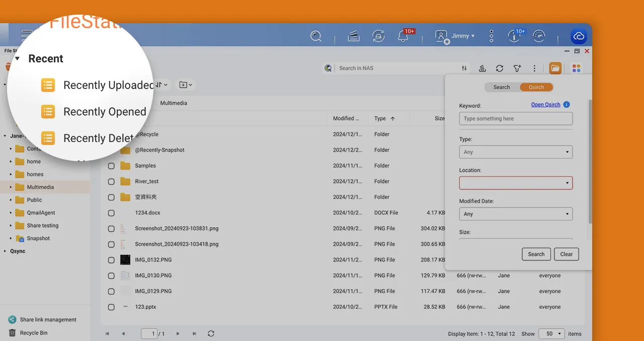This screenshot has width=644, height=341.
Task: Click the orange folder view icon
Action: coord(555,69)
